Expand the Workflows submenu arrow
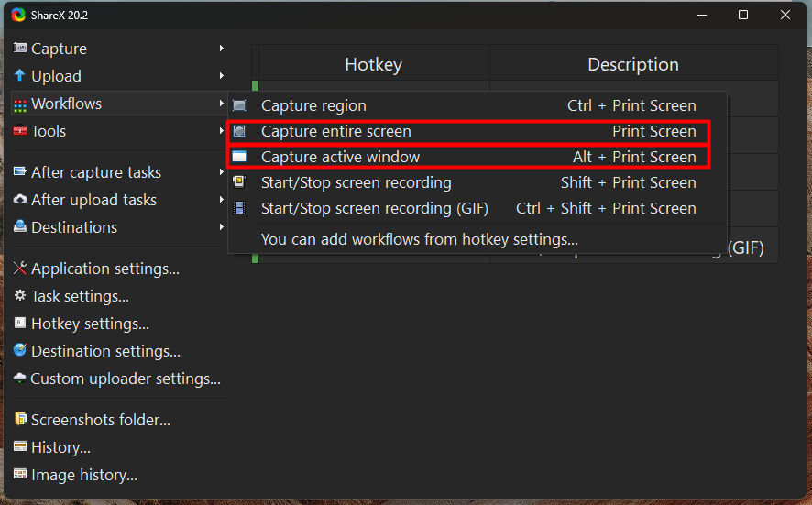Viewport: 812px width, 505px height. [x=222, y=104]
